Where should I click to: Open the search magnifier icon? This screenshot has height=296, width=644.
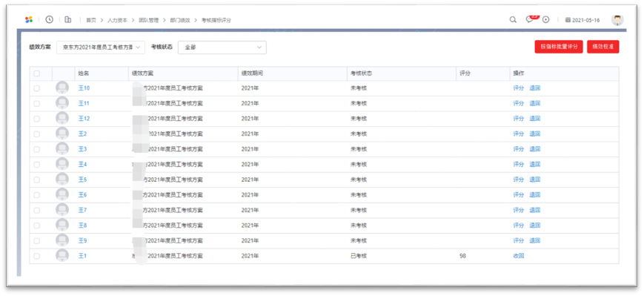513,20
